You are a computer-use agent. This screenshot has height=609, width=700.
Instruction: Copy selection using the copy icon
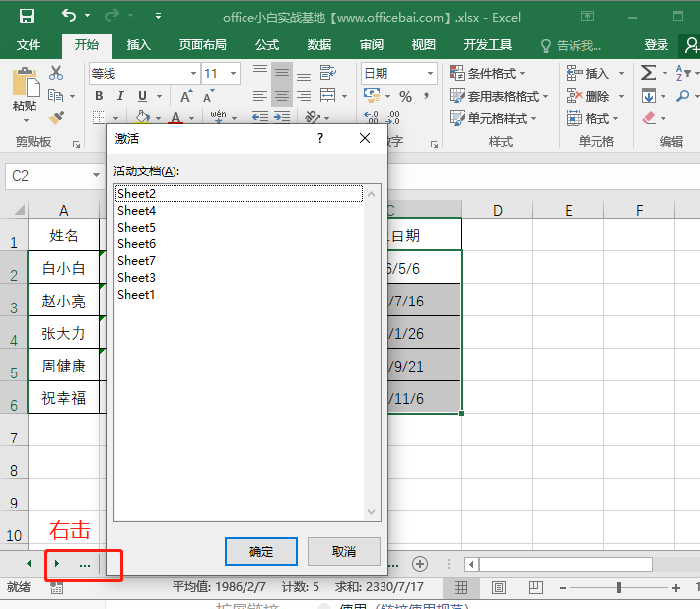click(x=56, y=96)
